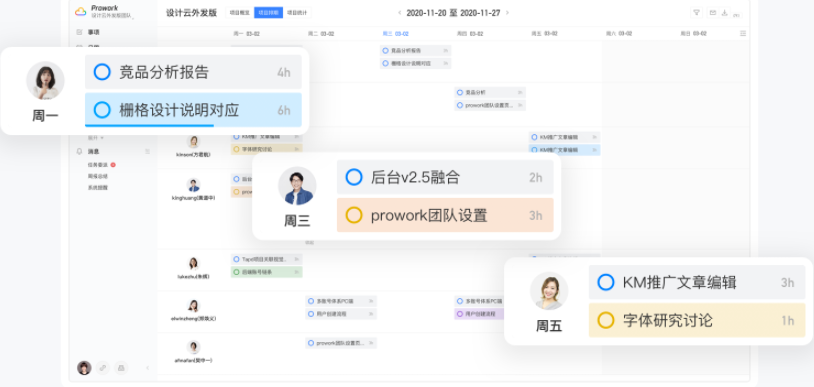Click lakezhu's avatar in the member list
This screenshot has width=814, height=387.
tap(194, 263)
